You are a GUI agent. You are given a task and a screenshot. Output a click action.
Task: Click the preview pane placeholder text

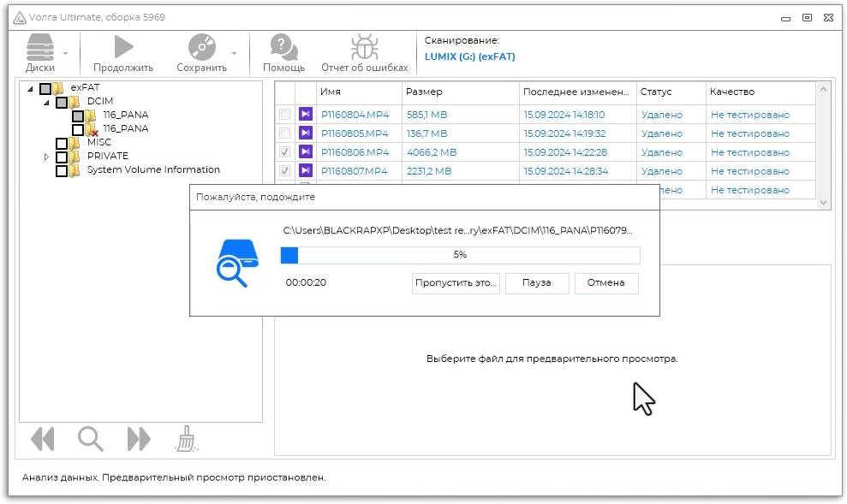point(552,359)
